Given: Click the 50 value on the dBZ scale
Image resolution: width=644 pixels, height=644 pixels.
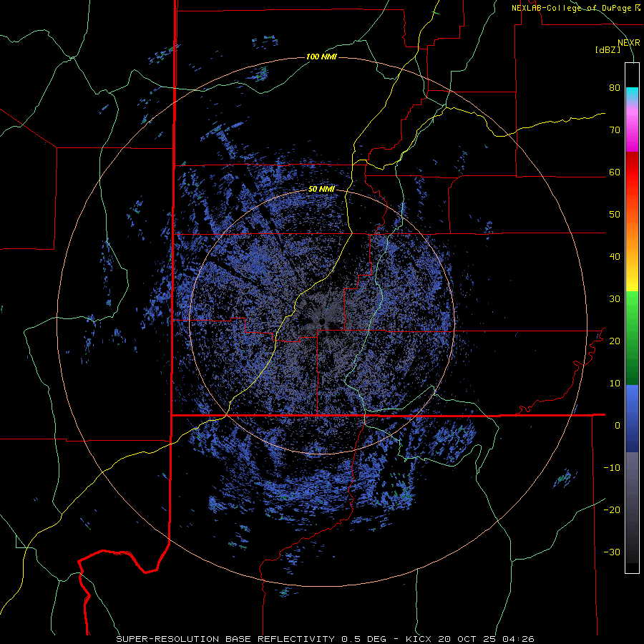Looking at the screenshot, I should click(x=615, y=215).
